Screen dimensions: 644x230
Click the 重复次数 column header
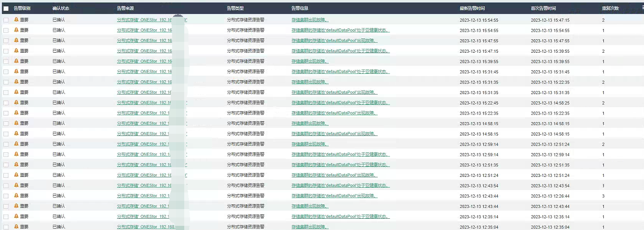tap(611, 8)
